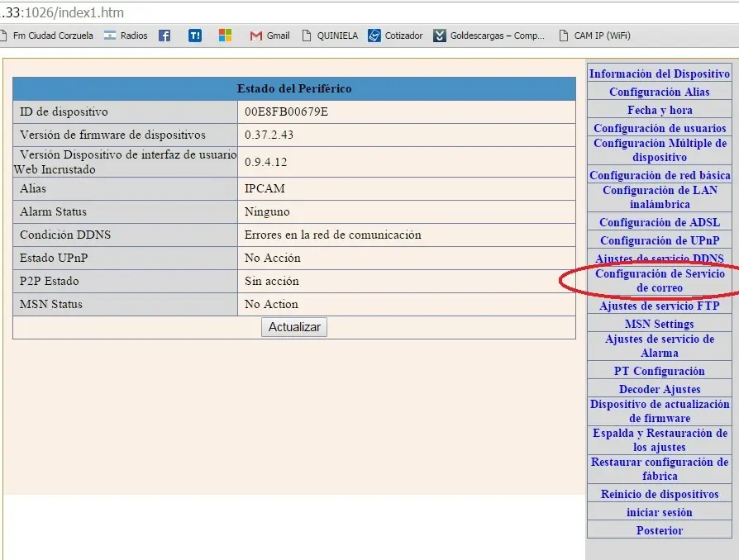
Task: Open the Fm Ciudad Corzuela bookmark
Action: pyautogui.click(x=46, y=36)
